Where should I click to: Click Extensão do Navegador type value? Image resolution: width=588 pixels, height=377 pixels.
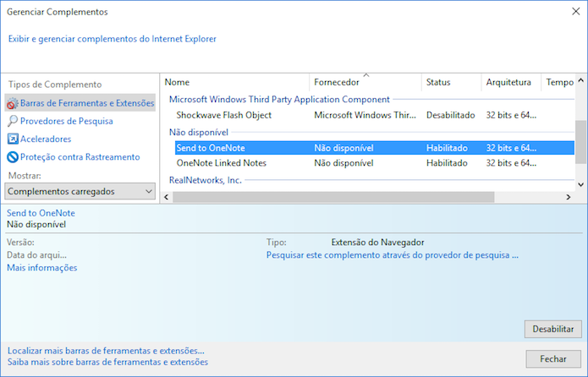(x=377, y=243)
